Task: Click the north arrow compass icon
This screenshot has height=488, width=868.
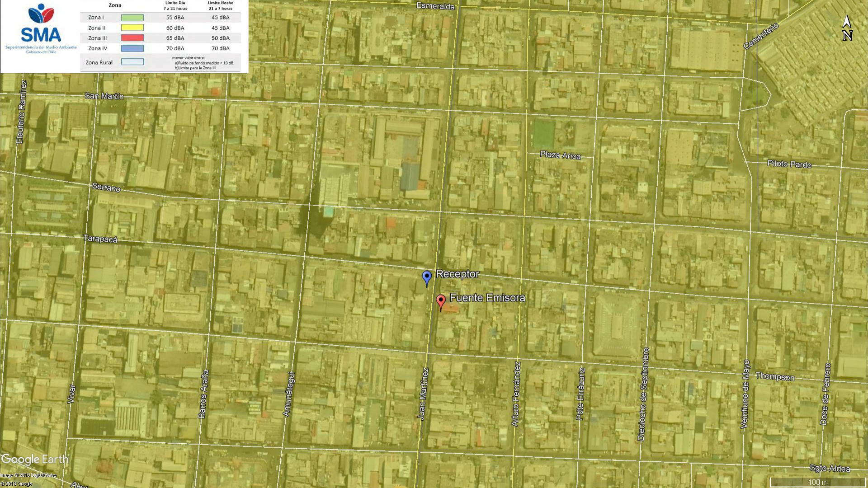Action: click(x=847, y=28)
